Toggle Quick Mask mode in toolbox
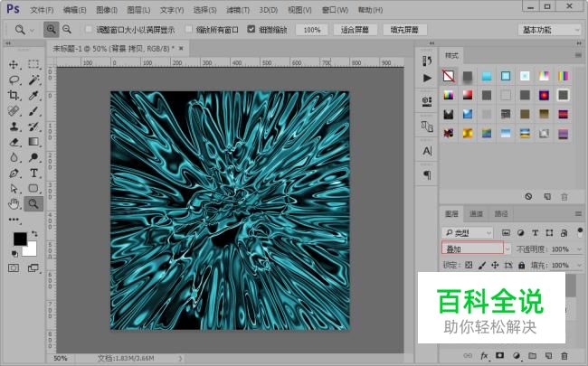The width and height of the screenshot is (588, 366). coord(14,267)
